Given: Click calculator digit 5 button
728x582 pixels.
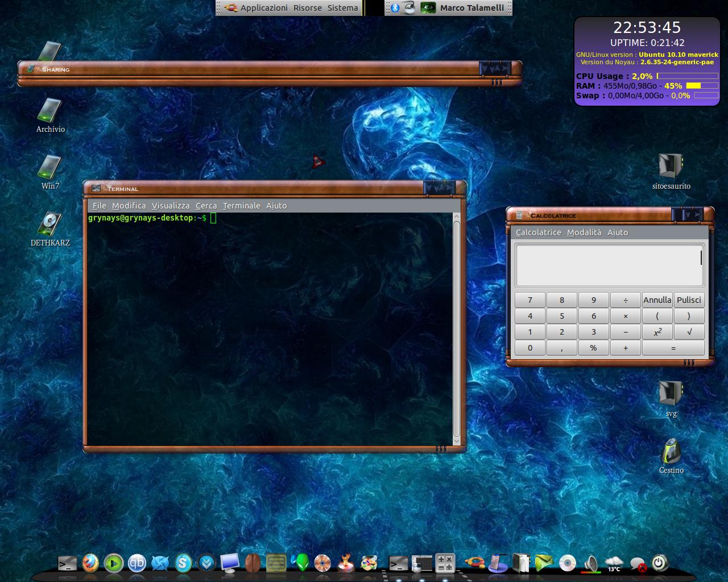Looking at the screenshot, I should click(562, 316).
